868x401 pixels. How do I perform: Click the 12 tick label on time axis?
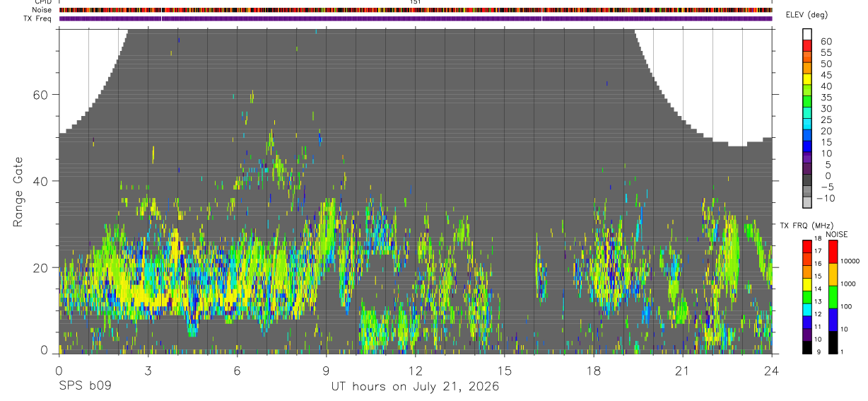coord(416,370)
